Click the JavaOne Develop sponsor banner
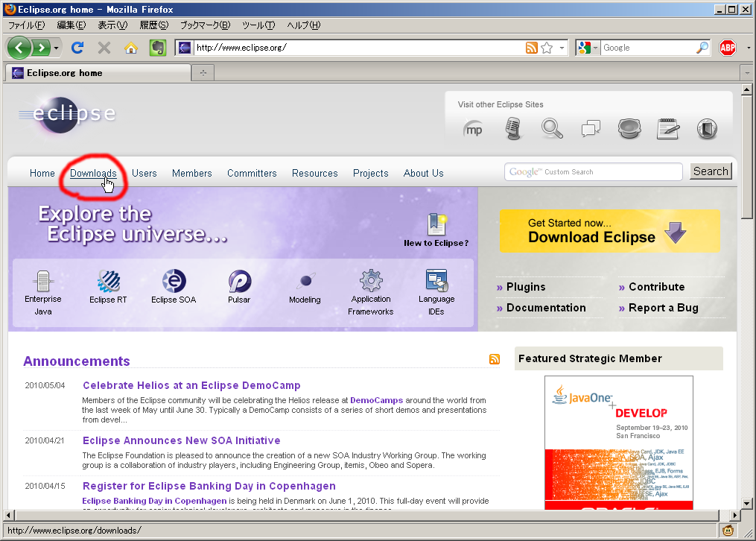Screen dimensions: 756x541 [x=619, y=443]
